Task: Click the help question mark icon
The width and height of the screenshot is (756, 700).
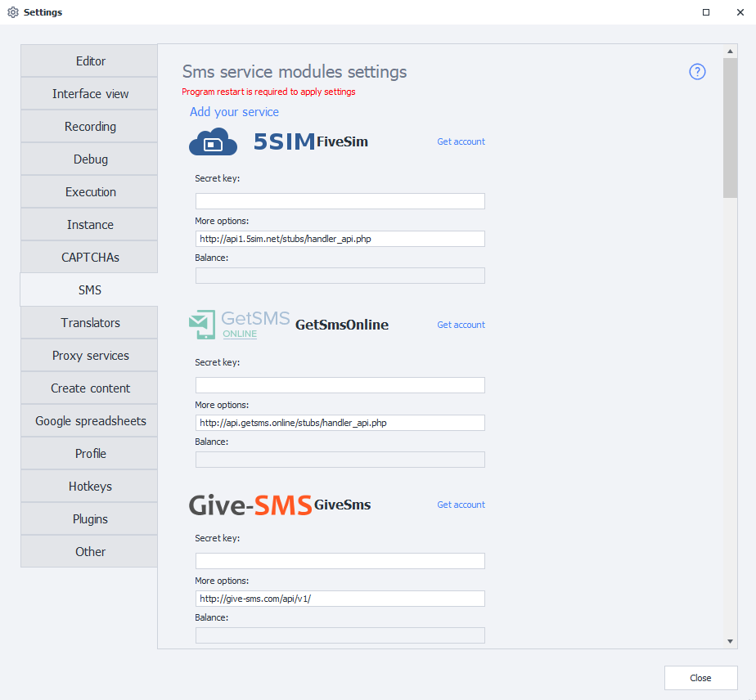Action: coord(697,72)
